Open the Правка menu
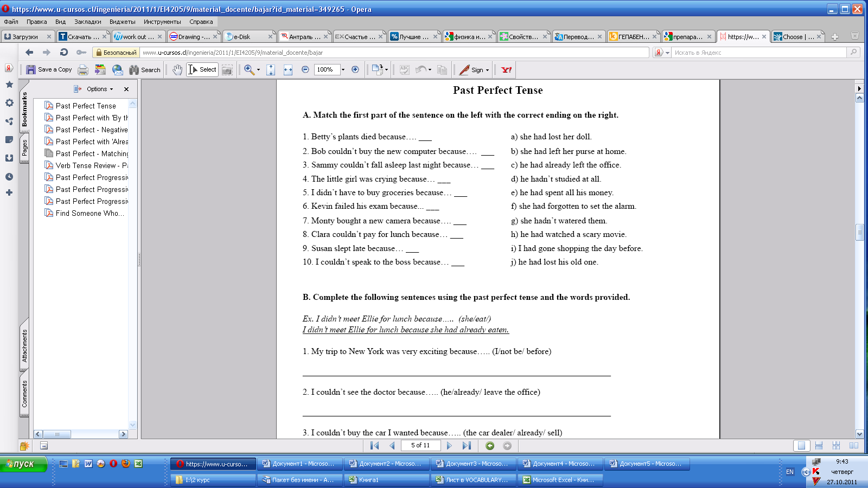Viewport: 868px width, 488px height. [x=36, y=22]
